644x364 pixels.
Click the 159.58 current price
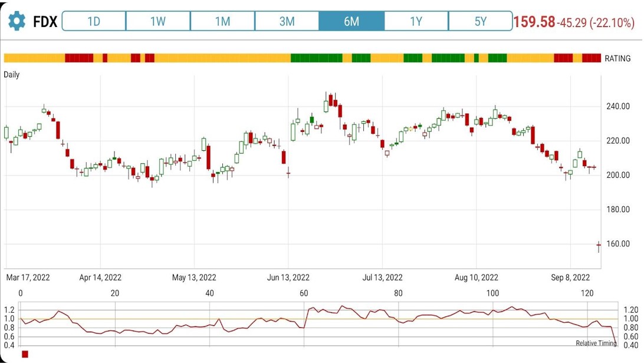[x=534, y=22]
